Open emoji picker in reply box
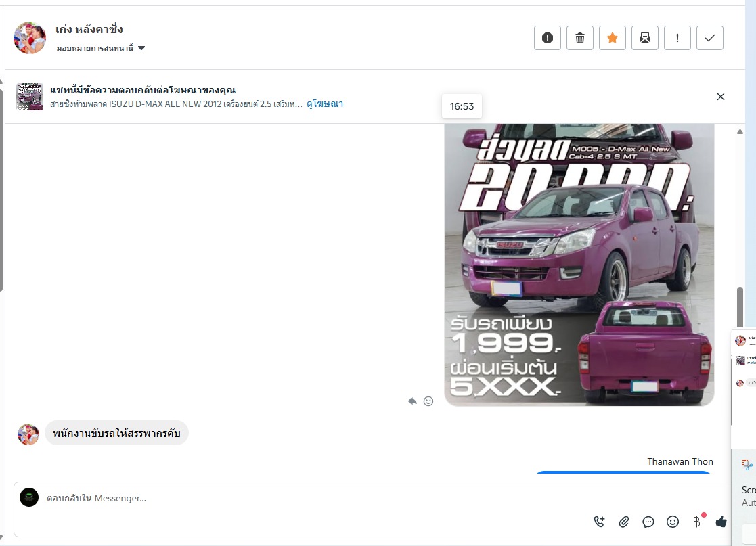This screenshot has height=546, width=756. click(x=673, y=522)
